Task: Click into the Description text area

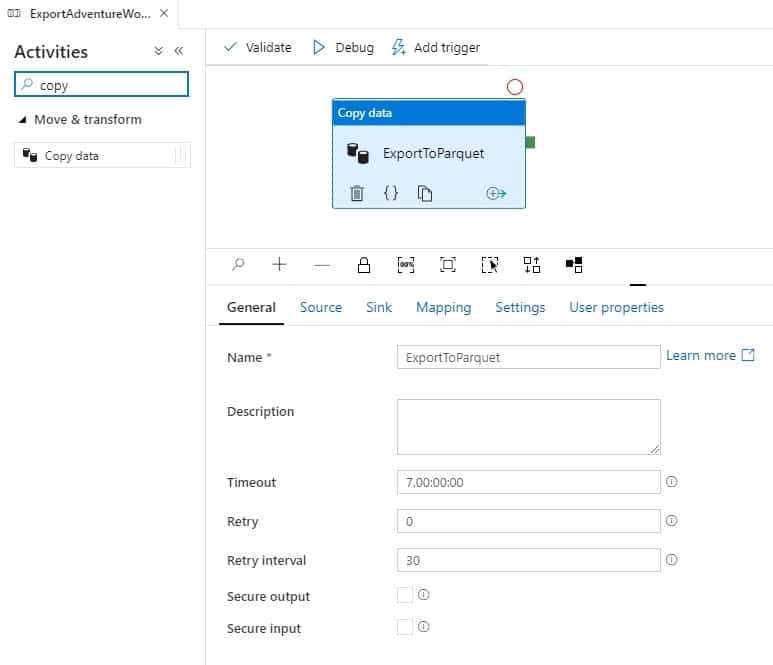Action: pyautogui.click(x=528, y=427)
